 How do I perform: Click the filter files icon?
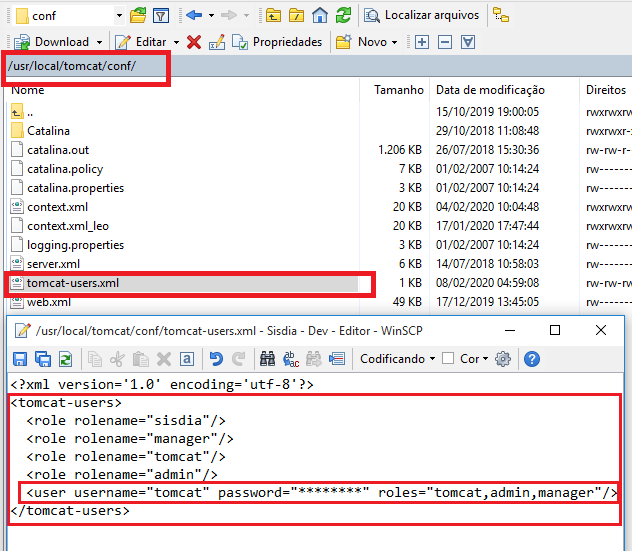click(161, 16)
